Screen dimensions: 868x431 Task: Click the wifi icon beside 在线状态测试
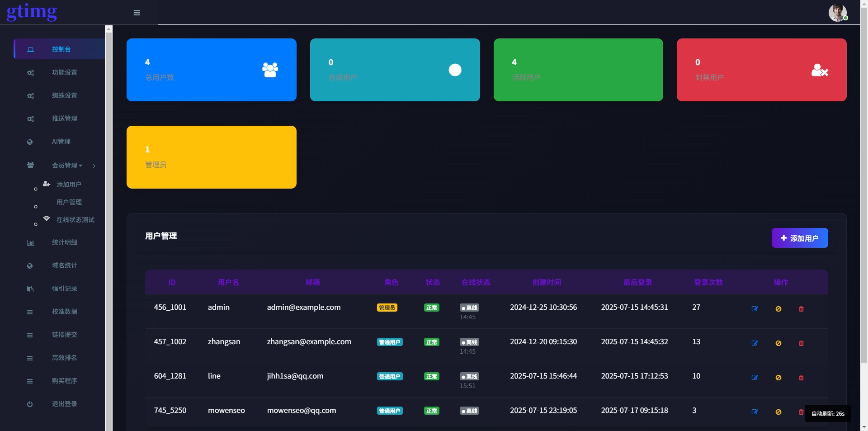(x=47, y=218)
